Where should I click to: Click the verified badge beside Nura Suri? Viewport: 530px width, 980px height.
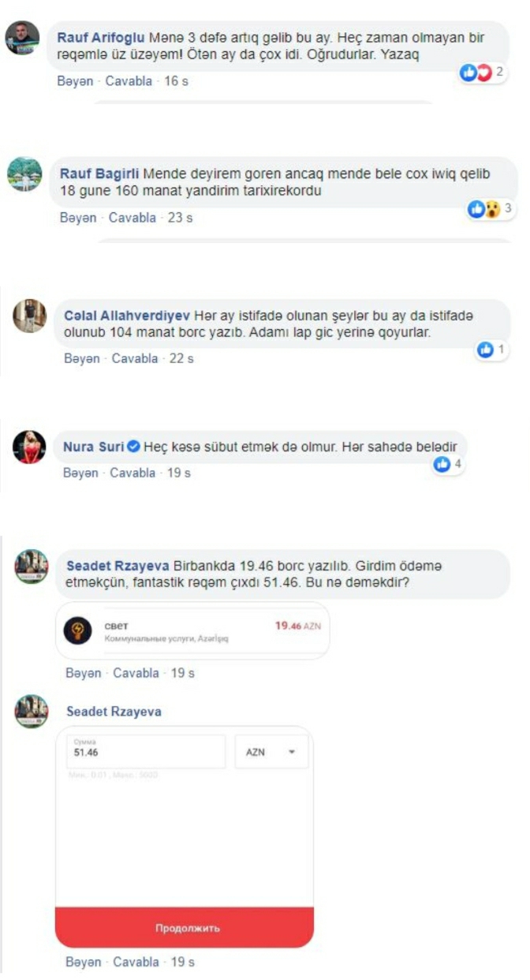click(133, 447)
